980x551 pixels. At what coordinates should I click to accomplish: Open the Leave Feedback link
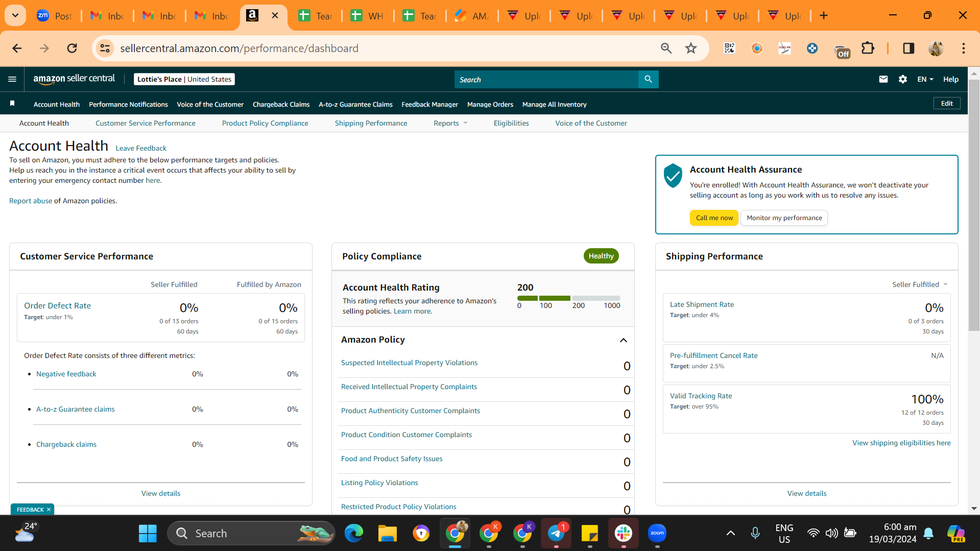pos(141,148)
